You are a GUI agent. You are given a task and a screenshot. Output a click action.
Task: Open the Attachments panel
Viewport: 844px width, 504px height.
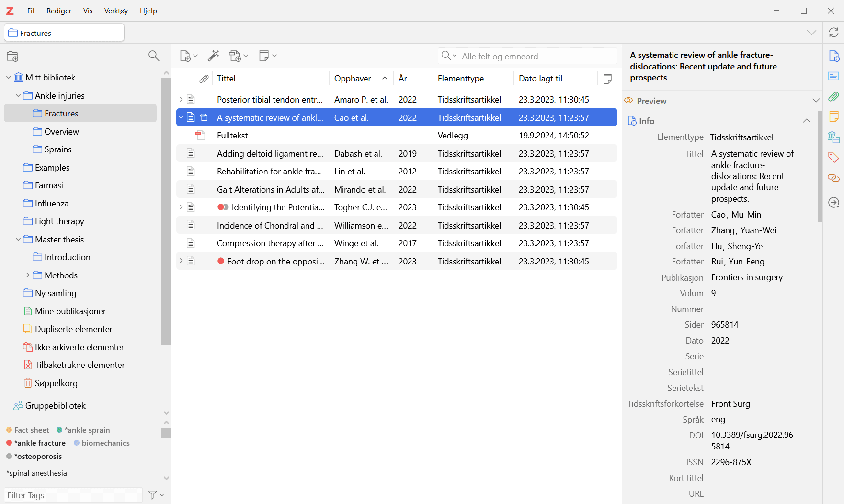[834, 97]
